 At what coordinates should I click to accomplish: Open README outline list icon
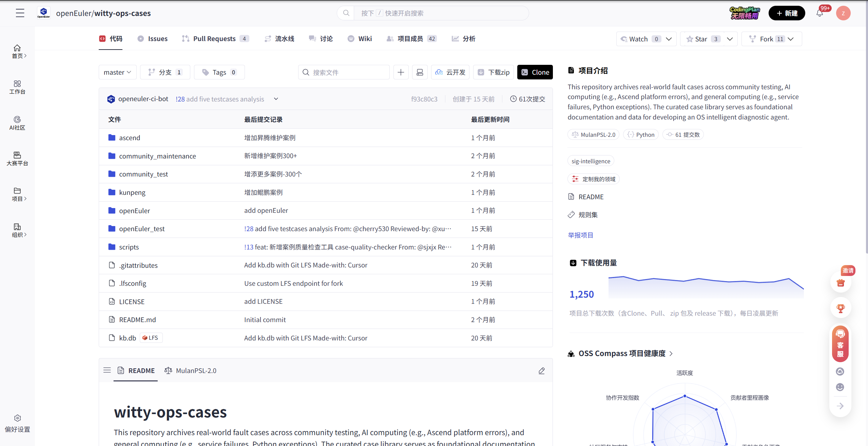point(107,370)
